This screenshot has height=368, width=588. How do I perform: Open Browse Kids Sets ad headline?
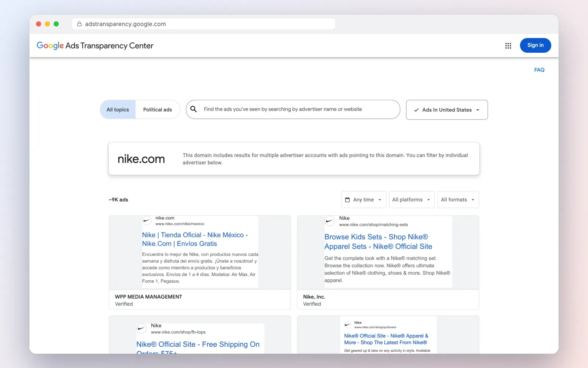click(378, 242)
